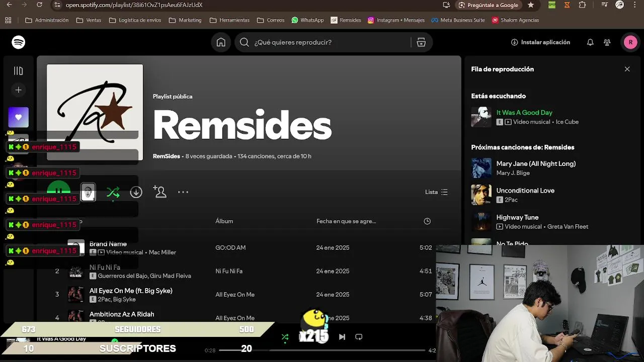This screenshot has height=362, width=644.
Task: Go back in the browser
Action: [x=9, y=5]
